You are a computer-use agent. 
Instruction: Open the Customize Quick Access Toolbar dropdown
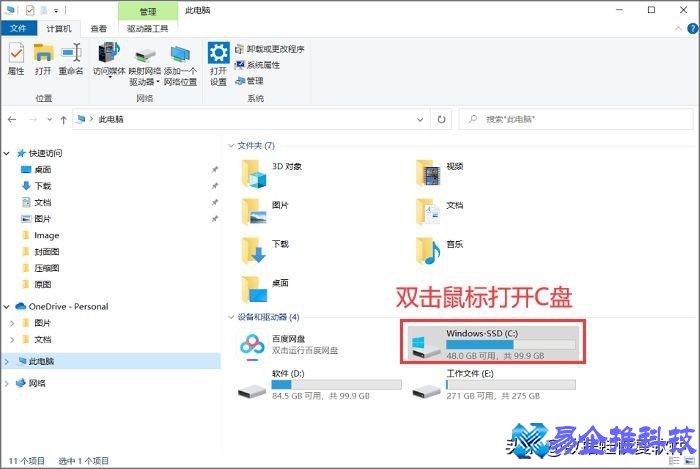coord(56,10)
